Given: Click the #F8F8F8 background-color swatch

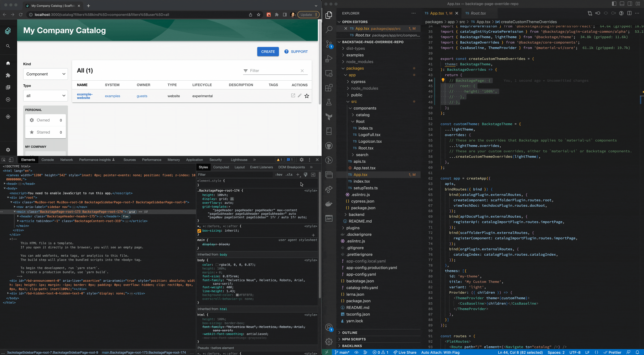Looking at the screenshot, I should click(x=237, y=295).
